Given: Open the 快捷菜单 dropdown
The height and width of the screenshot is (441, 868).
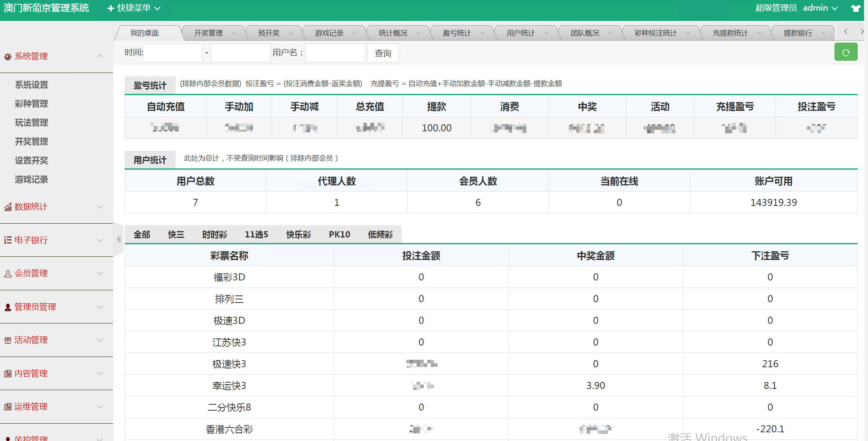Looking at the screenshot, I should [134, 8].
